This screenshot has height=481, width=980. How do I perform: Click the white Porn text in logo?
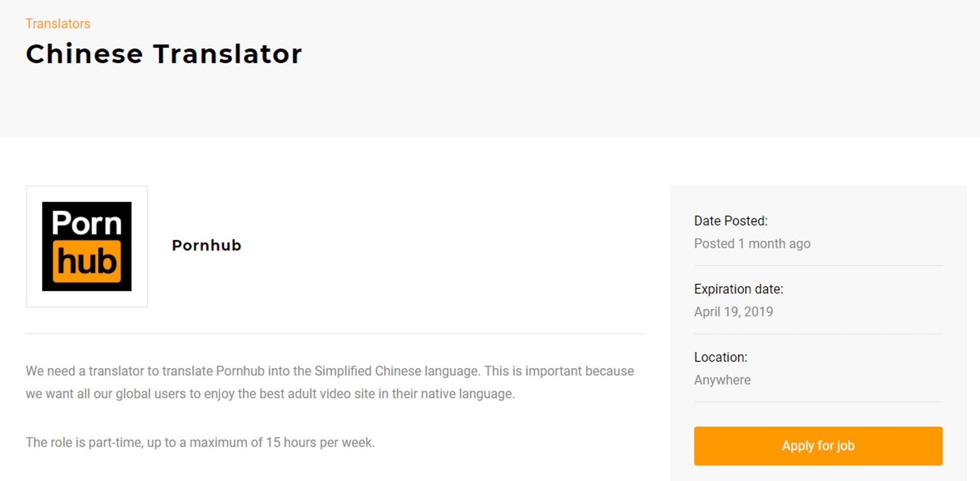(87, 223)
